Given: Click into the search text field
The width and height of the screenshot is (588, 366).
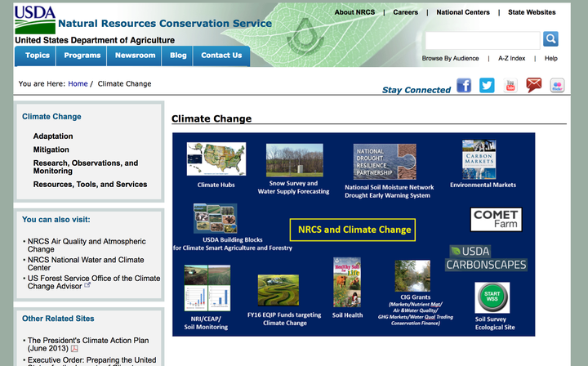Looking at the screenshot, I should tap(483, 41).
